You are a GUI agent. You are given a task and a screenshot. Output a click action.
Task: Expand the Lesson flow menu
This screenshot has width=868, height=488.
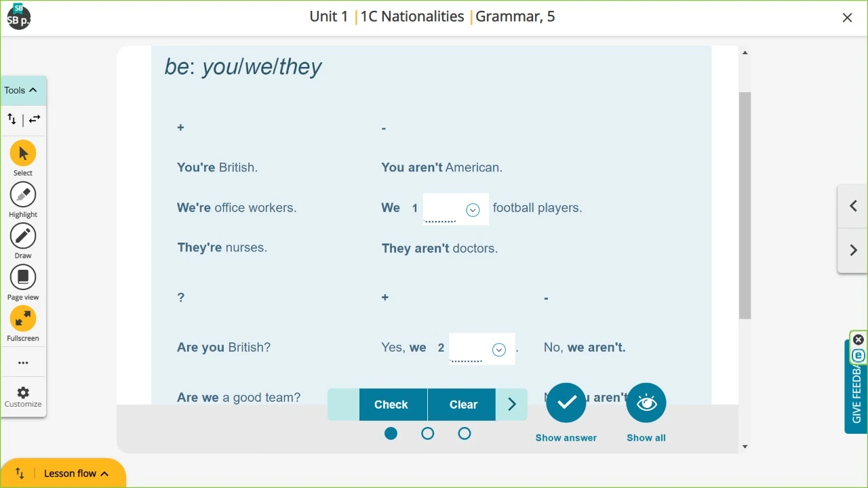pos(75,473)
